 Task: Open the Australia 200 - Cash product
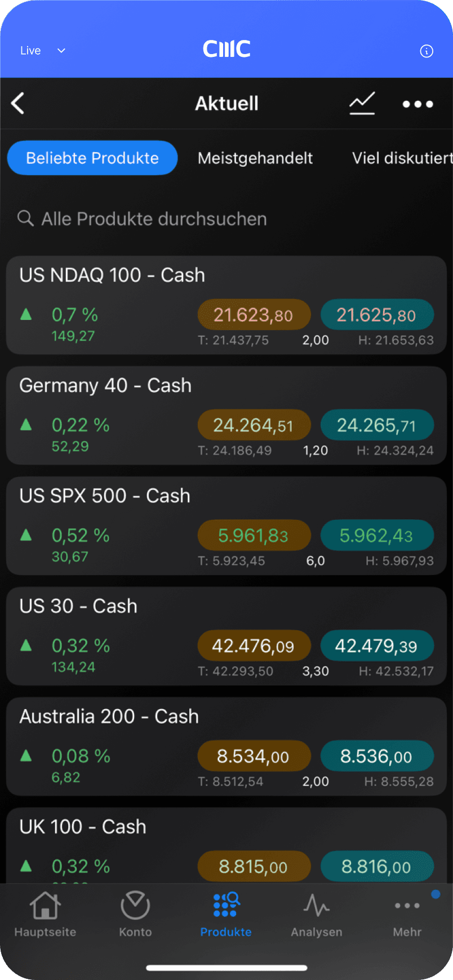click(x=109, y=716)
